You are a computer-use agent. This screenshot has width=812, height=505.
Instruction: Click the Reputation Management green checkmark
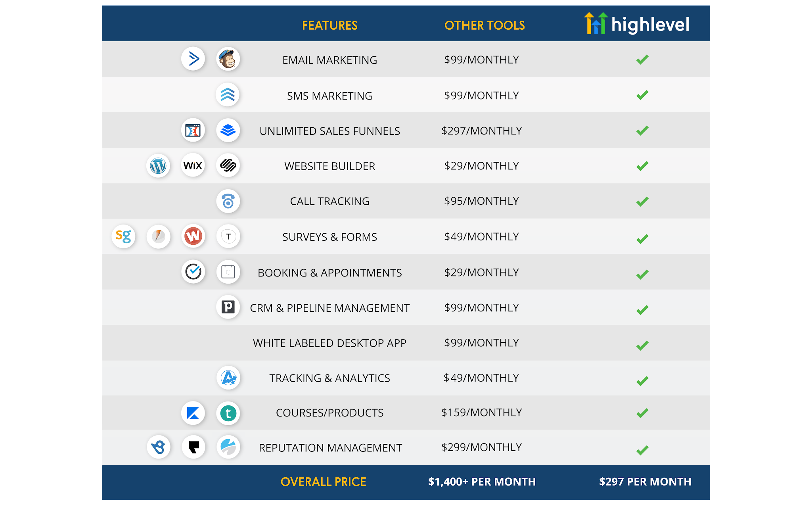(642, 450)
